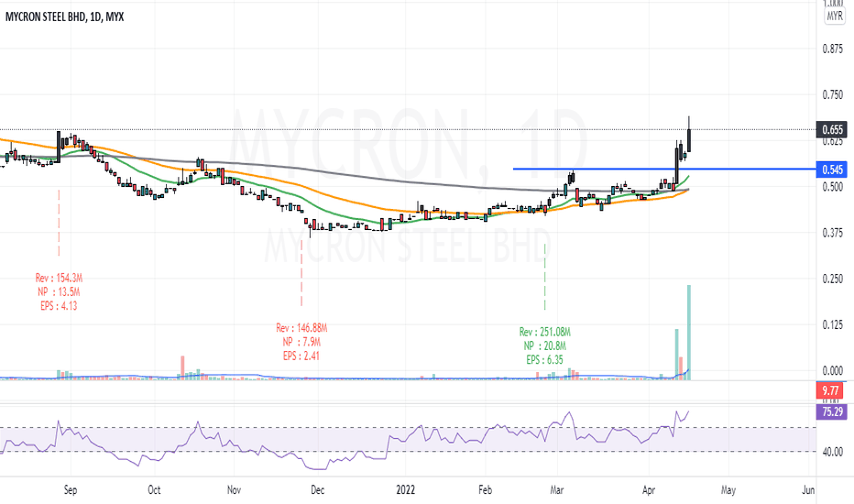Click the 0.125 price axis label
The image size is (854, 504).
[x=832, y=324]
